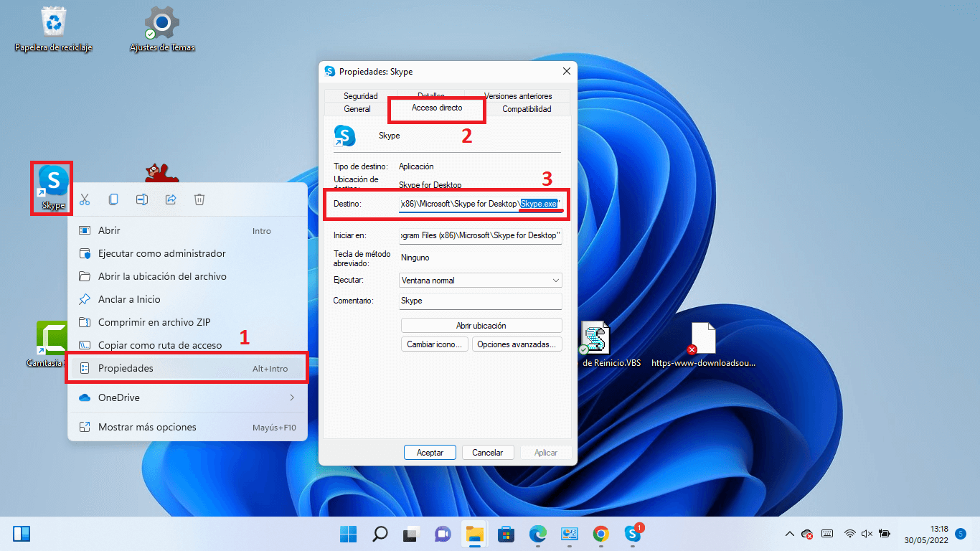This screenshot has height=551, width=980.
Task: Open Microsoft Store from taskbar
Action: point(506,534)
